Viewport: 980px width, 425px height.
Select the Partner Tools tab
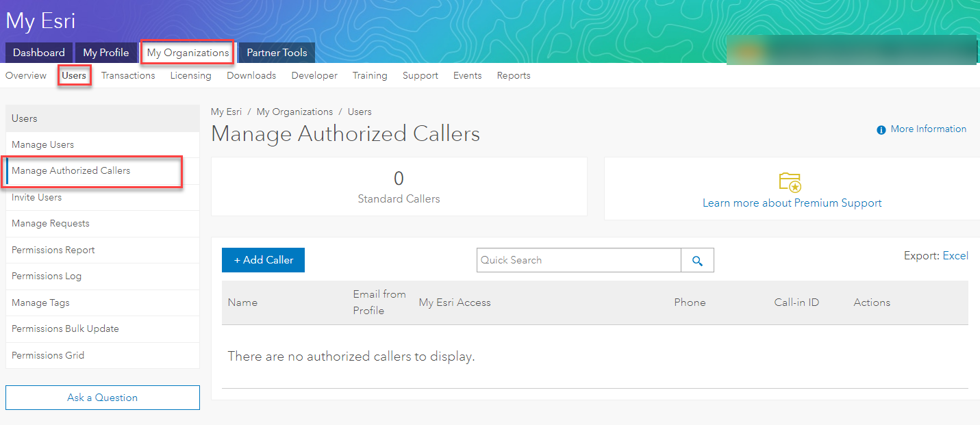click(x=277, y=53)
